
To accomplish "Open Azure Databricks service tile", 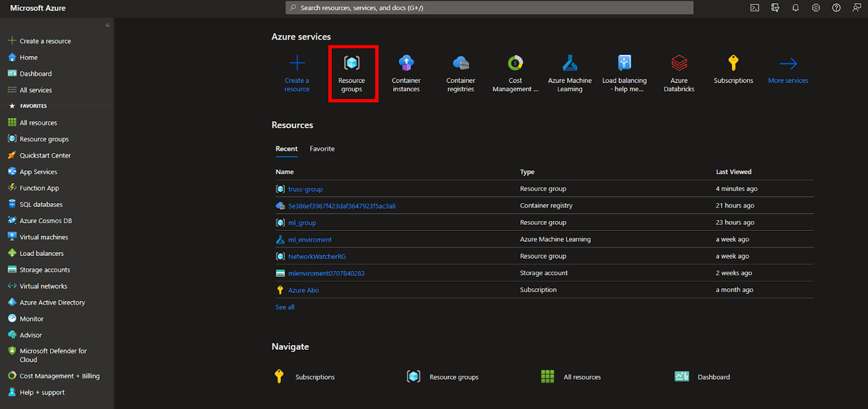I will point(679,73).
